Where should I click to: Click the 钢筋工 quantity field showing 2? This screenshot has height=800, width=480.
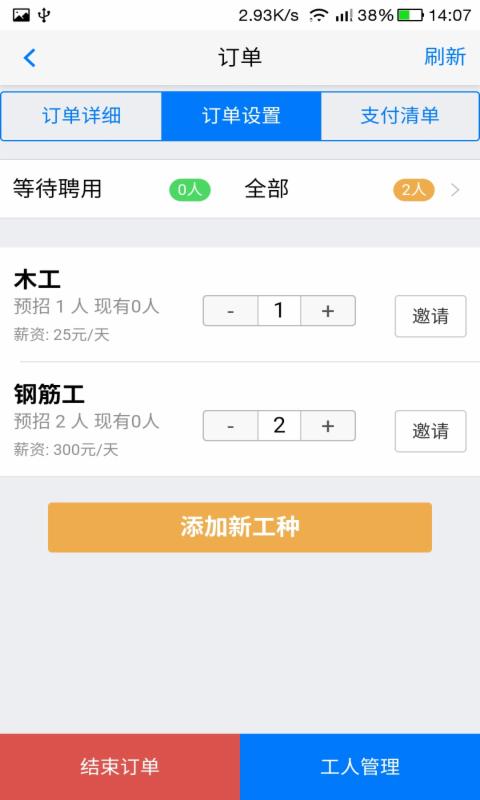[x=279, y=426]
